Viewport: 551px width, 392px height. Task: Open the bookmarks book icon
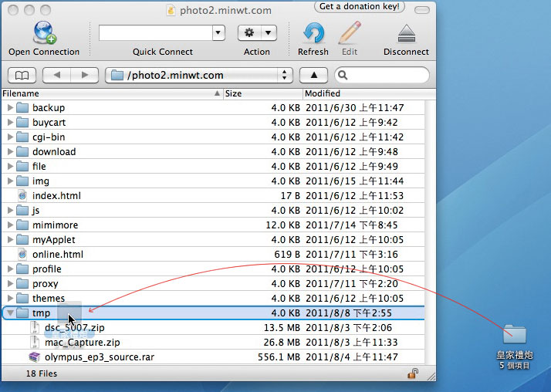point(22,75)
